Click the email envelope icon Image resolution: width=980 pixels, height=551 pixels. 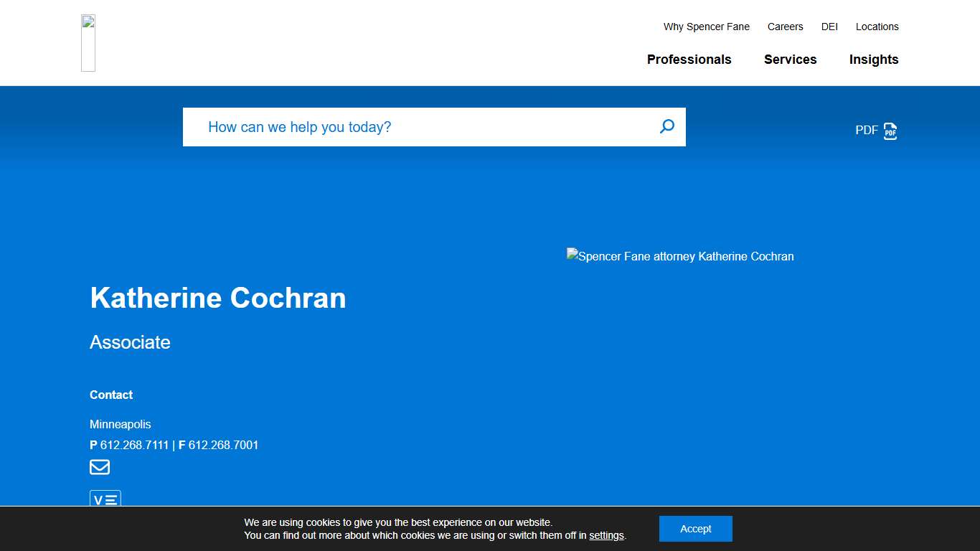point(100,468)
